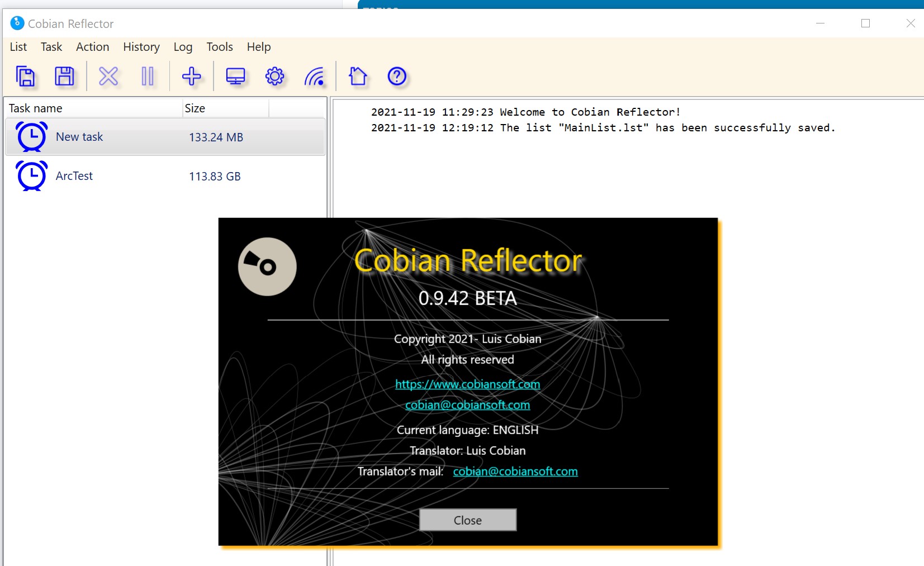
Task: Select the New task row name
Action: pyautogui.click(x=79, y=137)
